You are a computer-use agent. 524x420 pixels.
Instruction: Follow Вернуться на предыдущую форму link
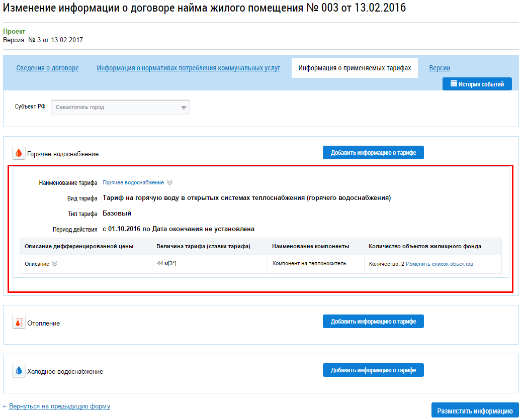(59, 406)
